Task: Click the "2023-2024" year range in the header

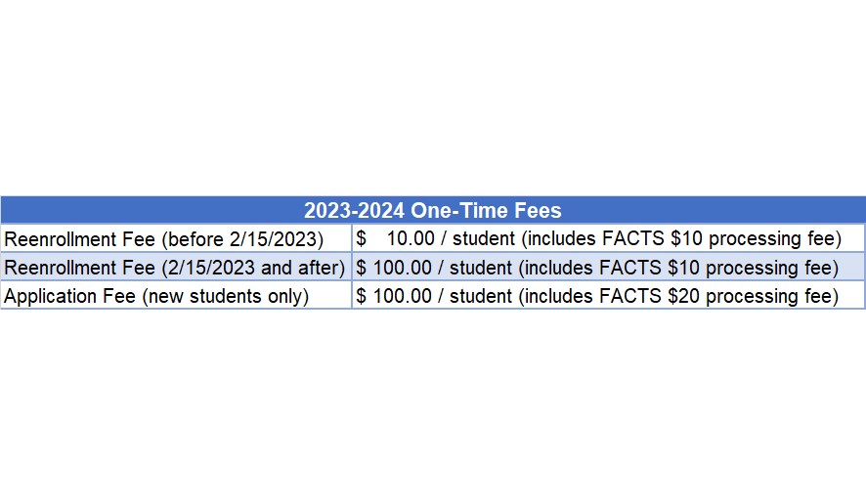Action: 354,210
